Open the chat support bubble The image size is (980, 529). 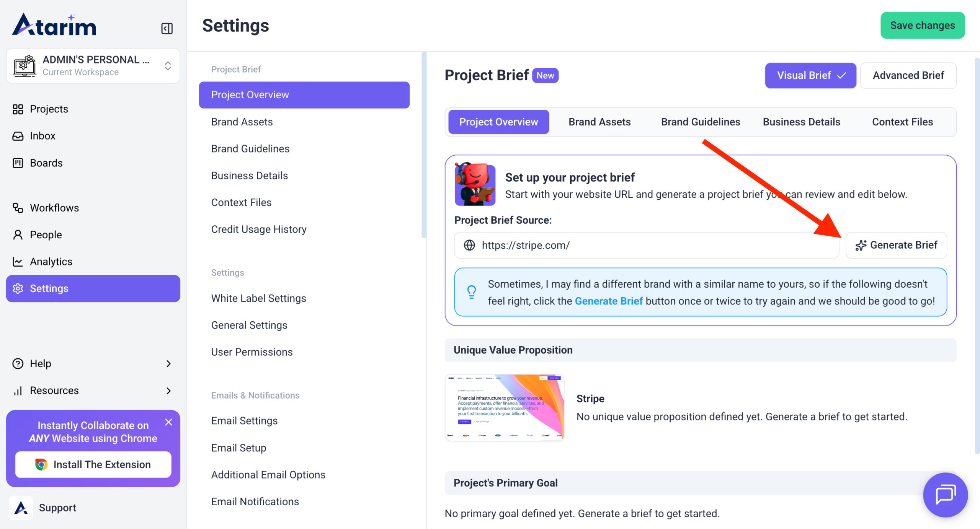pyautogui.click(x=945, y=495)
